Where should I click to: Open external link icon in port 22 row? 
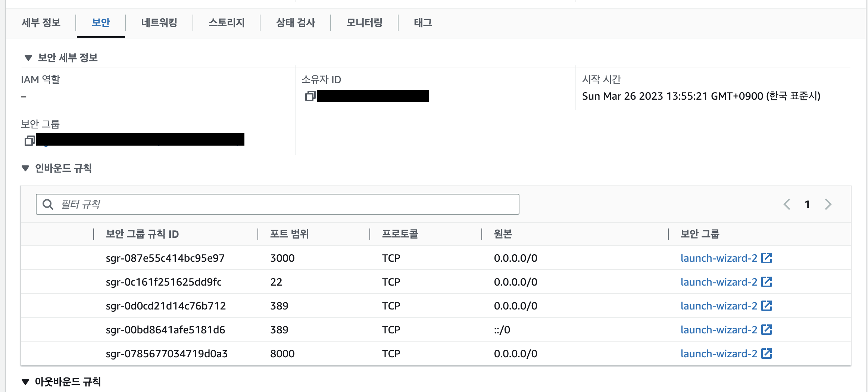pos(766,282)
